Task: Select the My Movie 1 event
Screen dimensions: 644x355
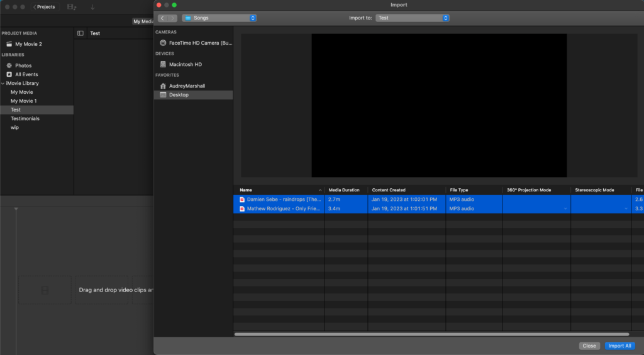Action: 23,101
